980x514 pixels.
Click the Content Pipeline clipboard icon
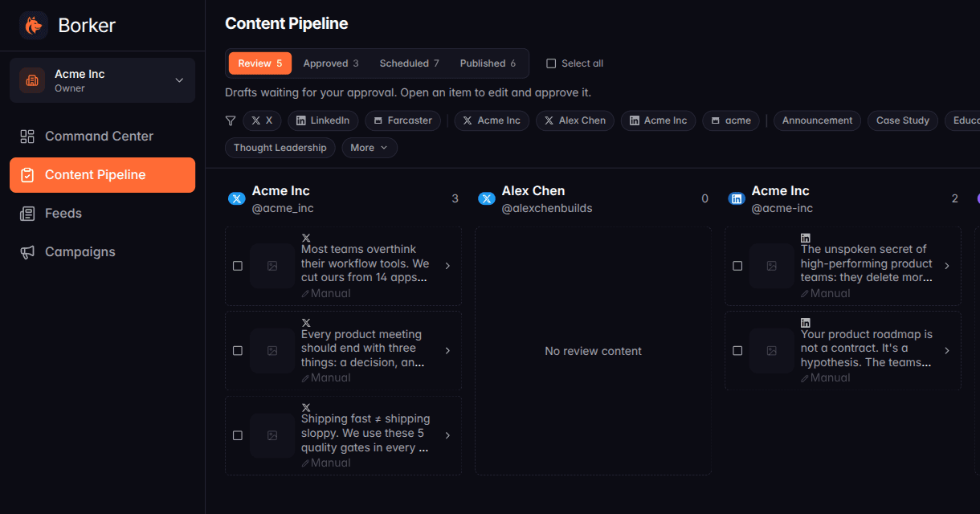(x=27, y=175)
